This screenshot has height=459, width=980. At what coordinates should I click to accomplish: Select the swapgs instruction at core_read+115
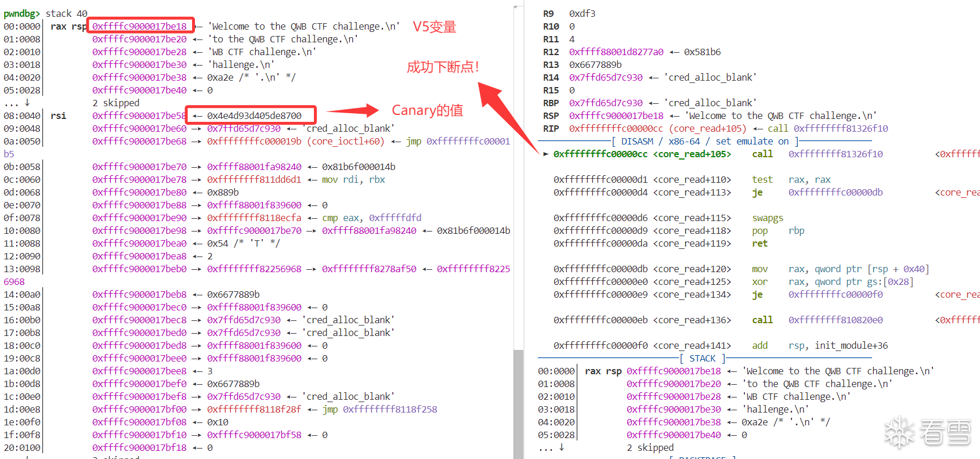(x=768, y=218)
